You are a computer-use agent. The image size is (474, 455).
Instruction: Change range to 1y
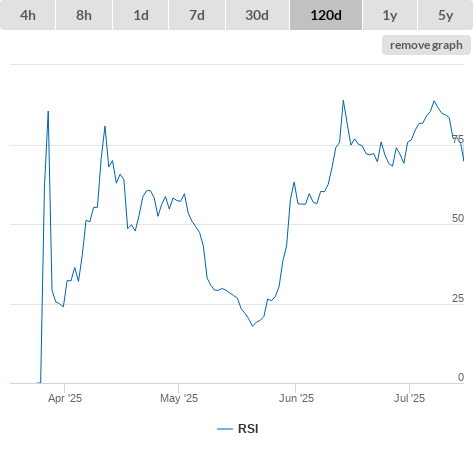[x=390, y=15]
